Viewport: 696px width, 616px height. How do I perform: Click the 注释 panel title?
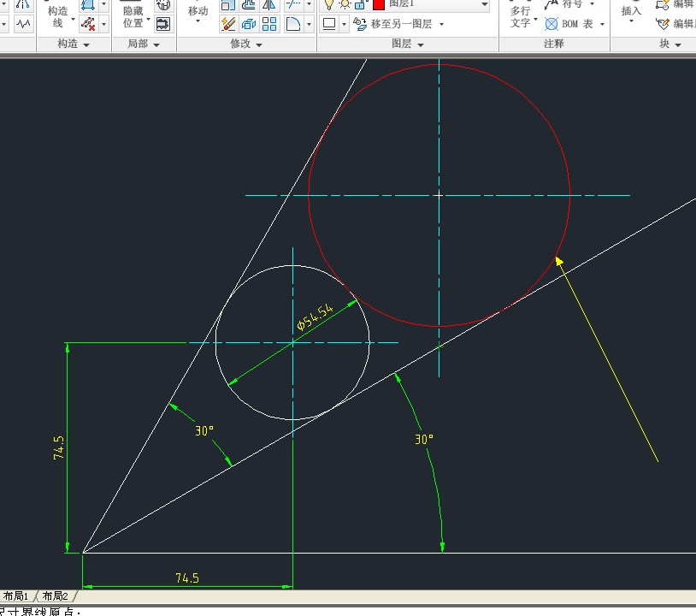coord(553,44)
